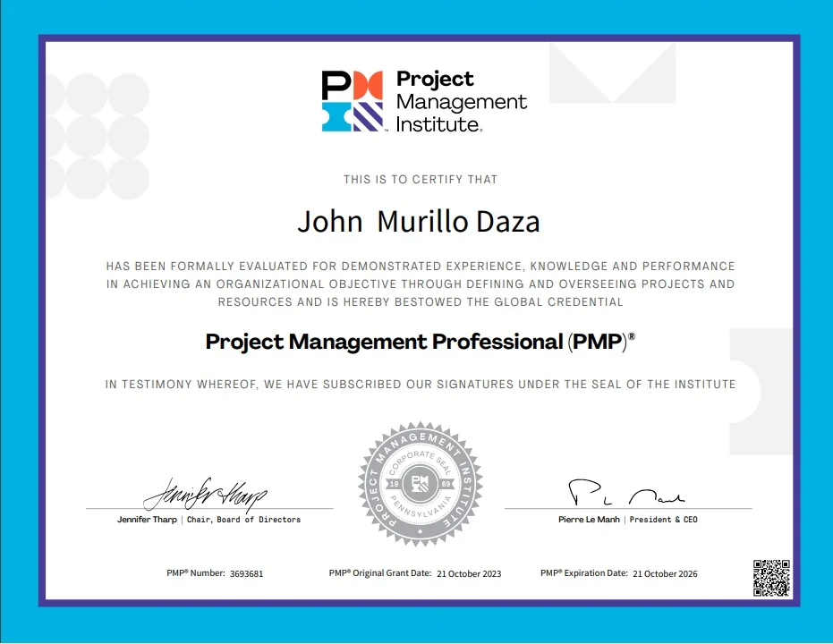Select the name "John Murillo Daza"

pyautogui.click(x=419, y=222)
